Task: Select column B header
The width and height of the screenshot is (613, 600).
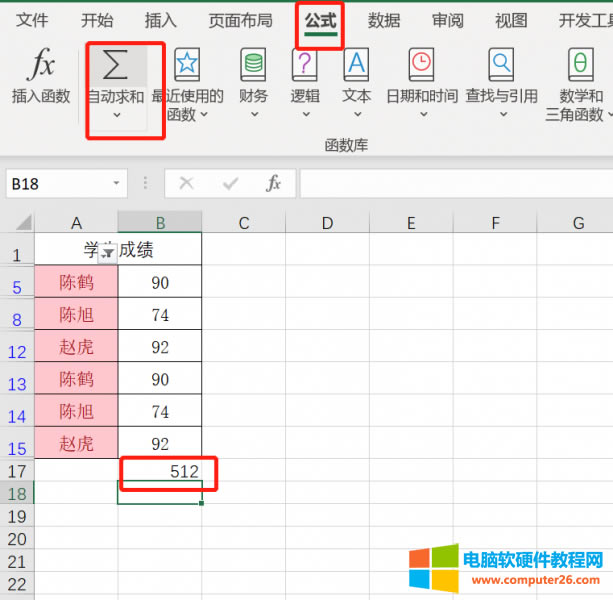Action: [160, 223]
